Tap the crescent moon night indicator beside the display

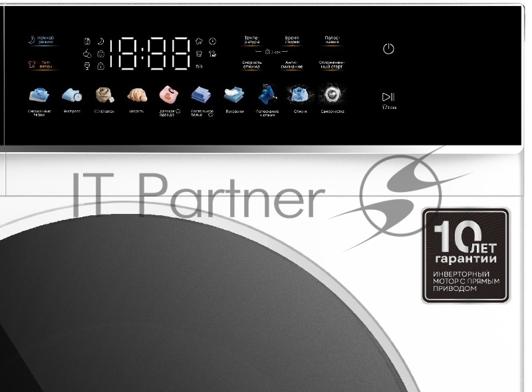point(100,41)
